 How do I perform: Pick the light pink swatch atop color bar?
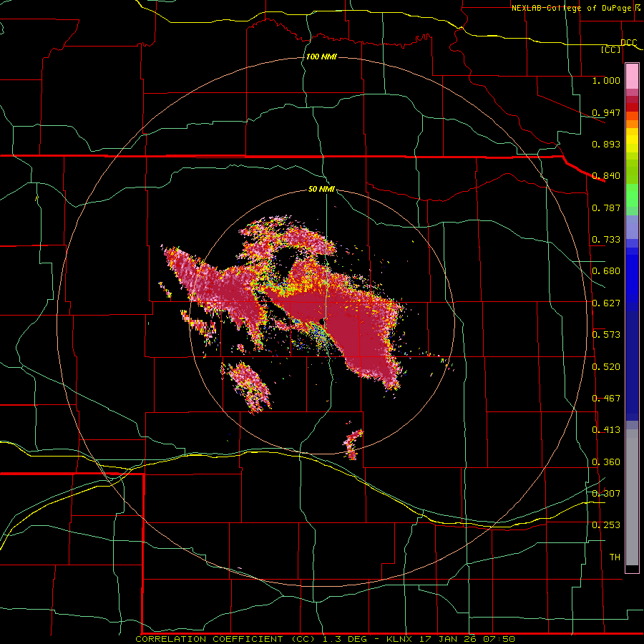tap(632, 76)
